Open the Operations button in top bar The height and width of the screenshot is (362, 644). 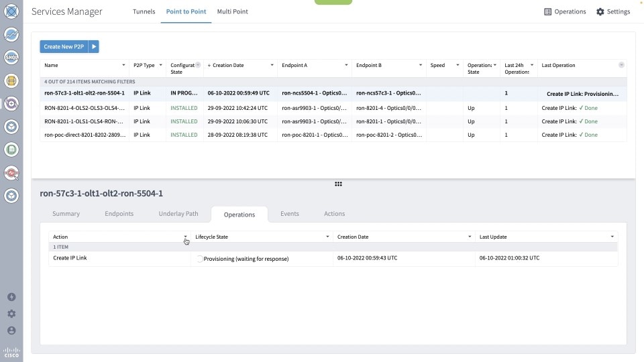565,11
